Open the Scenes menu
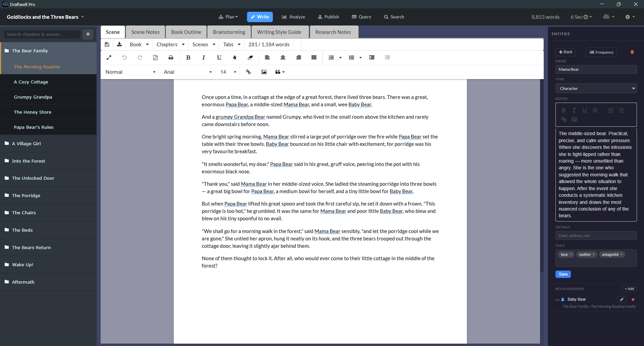Screen dimensions: 644x346 [204, 45]
